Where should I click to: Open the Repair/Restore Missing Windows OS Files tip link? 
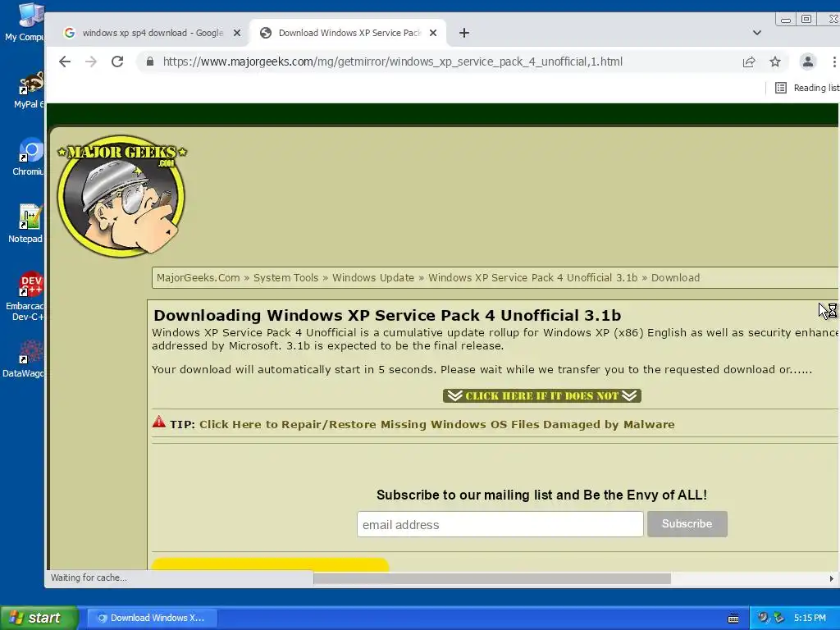(x=436, y=424)
